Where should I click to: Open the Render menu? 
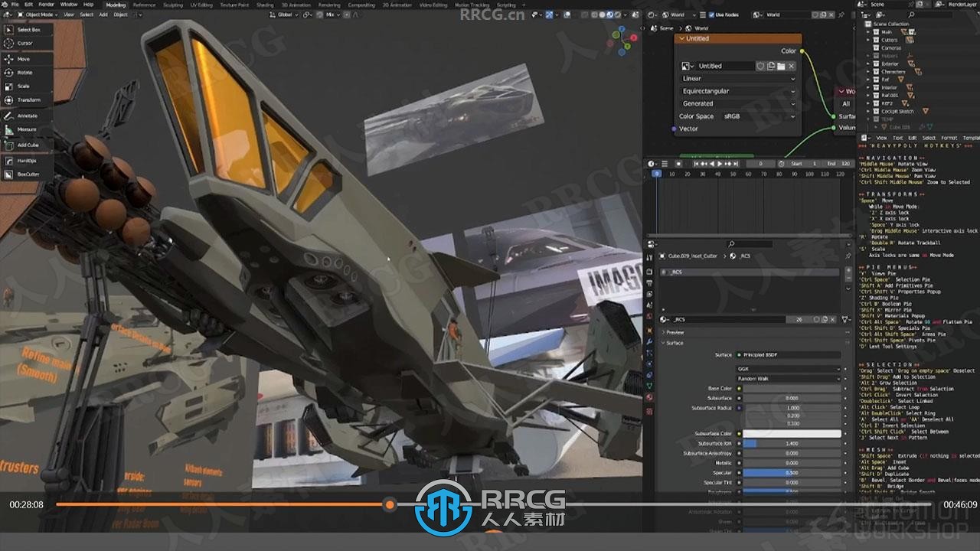pyautogui.click(x=47, y=5)
